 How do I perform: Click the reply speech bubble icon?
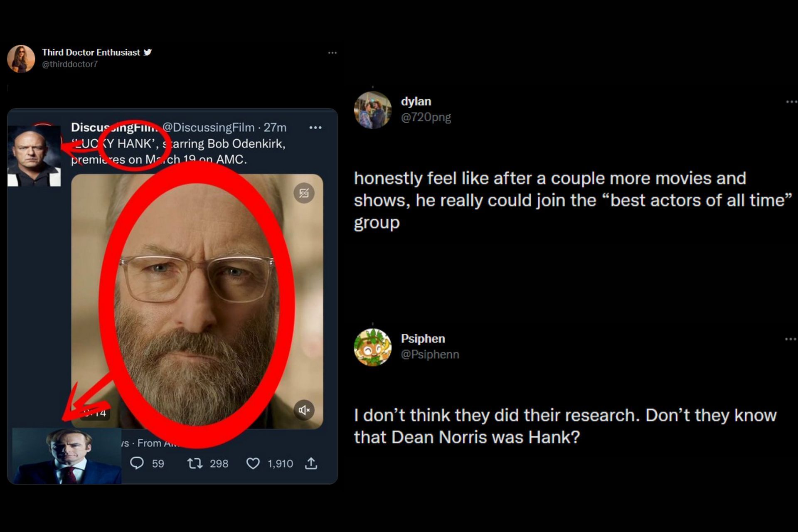click(x=137, y=463)
